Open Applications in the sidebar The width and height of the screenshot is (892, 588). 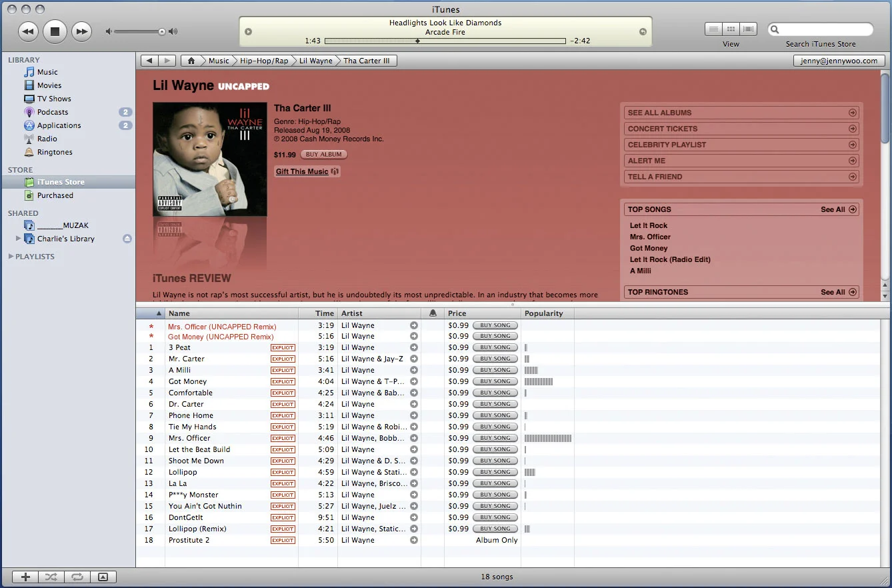tap(59, 125)
